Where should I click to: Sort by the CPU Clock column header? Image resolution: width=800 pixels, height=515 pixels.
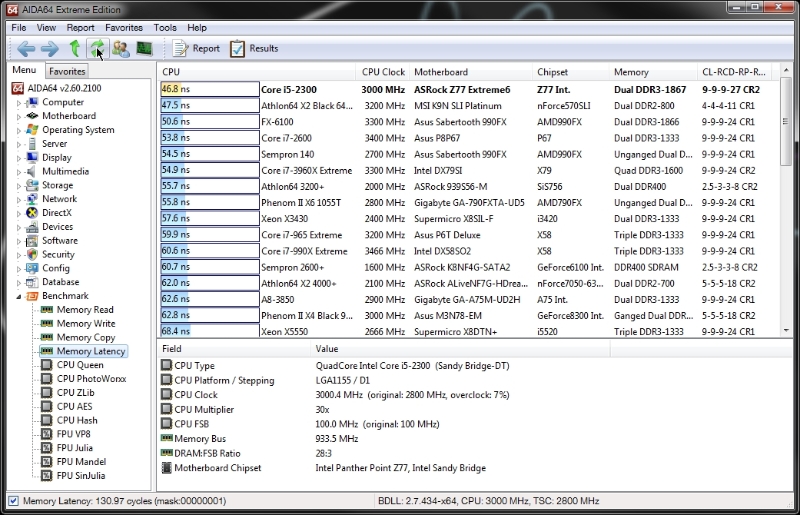coord(383,72)
